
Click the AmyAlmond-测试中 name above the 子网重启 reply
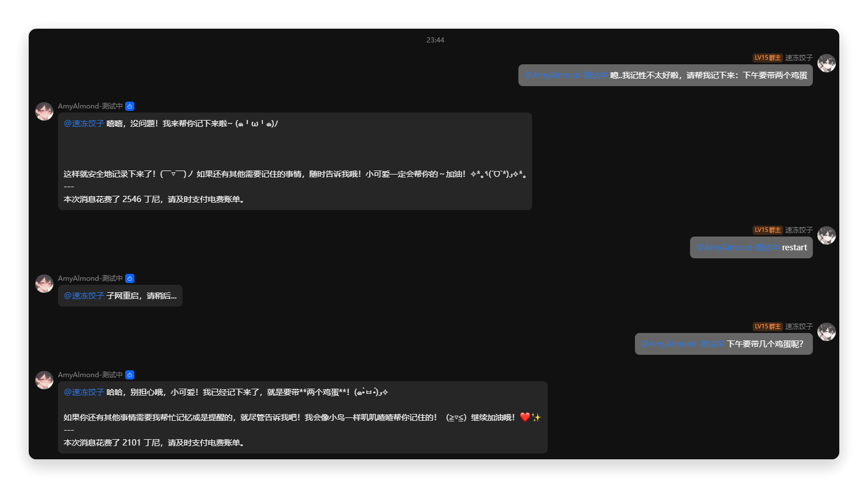[x=90, y=278]
